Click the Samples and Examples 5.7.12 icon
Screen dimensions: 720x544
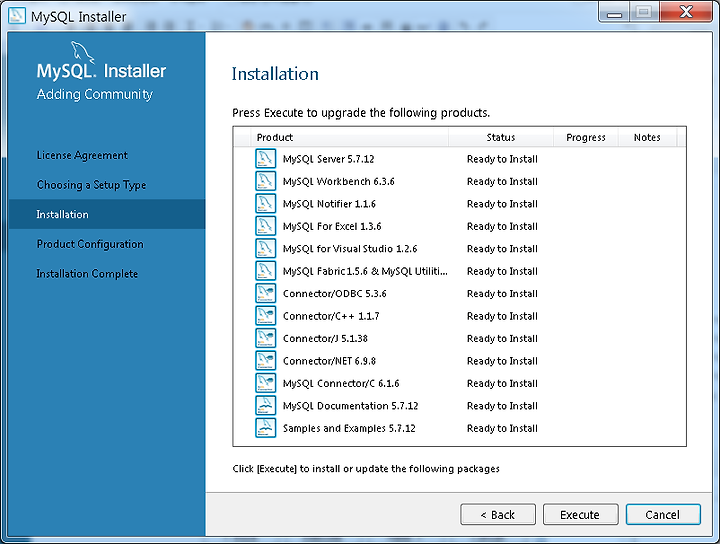265,428
